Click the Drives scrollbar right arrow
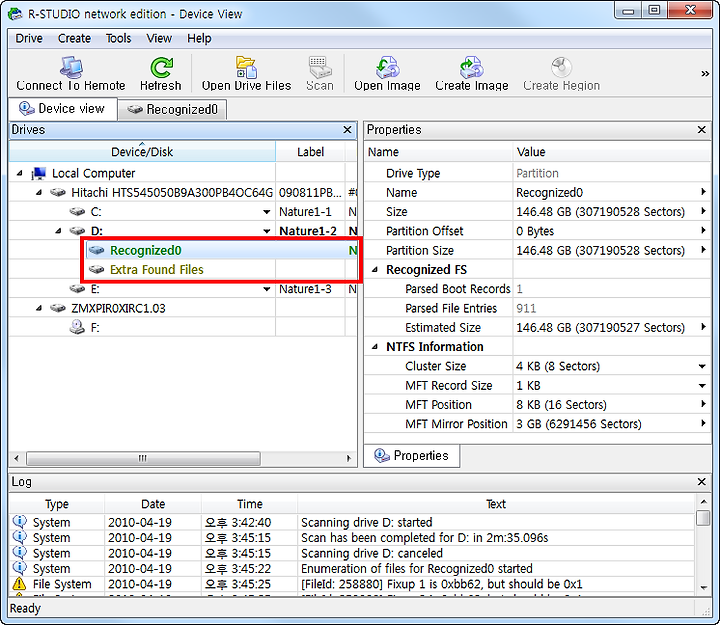 [349, 458]
